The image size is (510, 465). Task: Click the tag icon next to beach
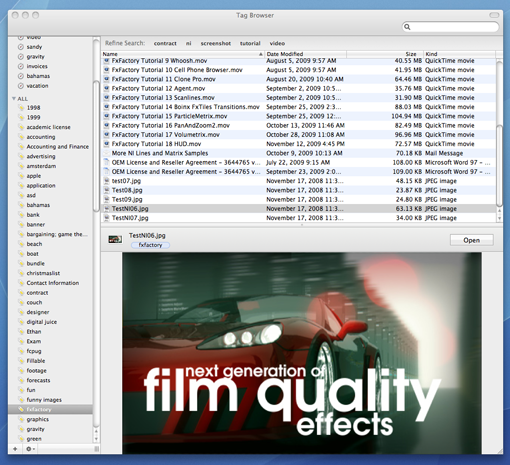click(x=21, y=244)
